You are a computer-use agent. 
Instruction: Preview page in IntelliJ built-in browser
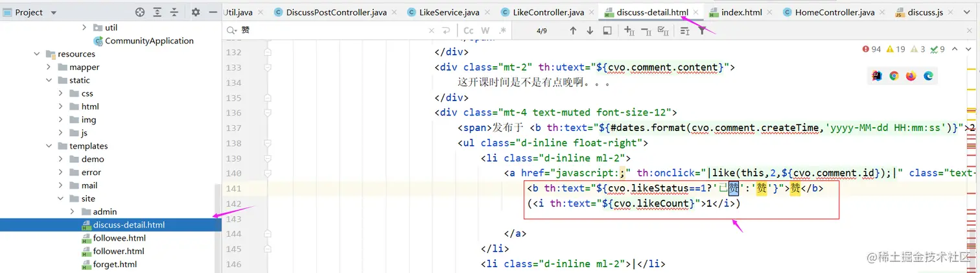[877, 76]
